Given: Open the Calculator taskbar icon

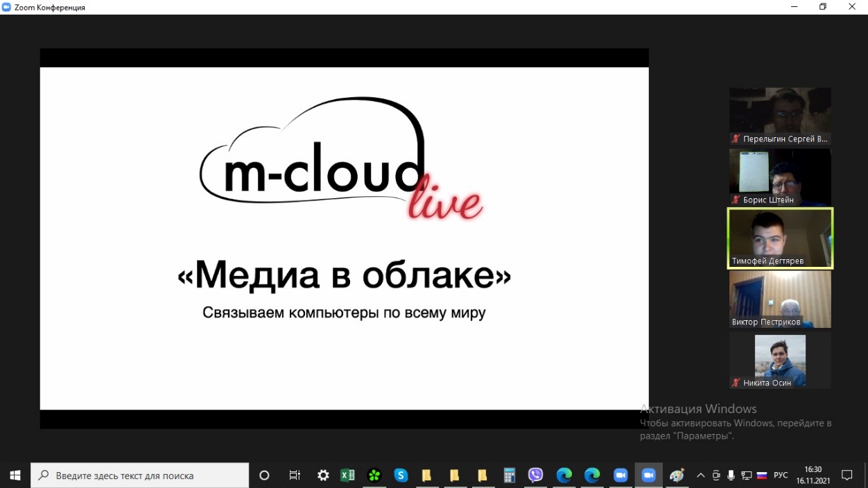Looking at the screenshot, I should tap(510, 476).
